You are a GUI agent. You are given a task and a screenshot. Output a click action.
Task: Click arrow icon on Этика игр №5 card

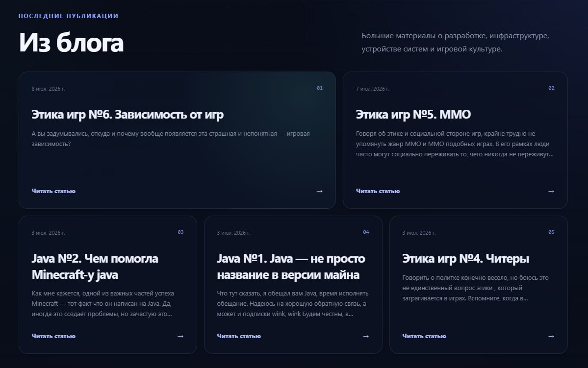tap(551, 191)
